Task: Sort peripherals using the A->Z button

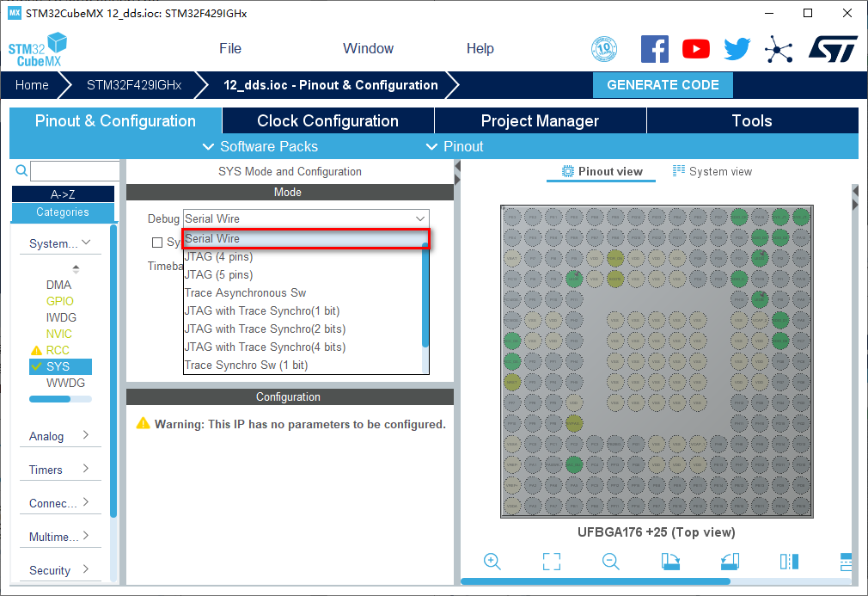Action: [x=63, y=194]
